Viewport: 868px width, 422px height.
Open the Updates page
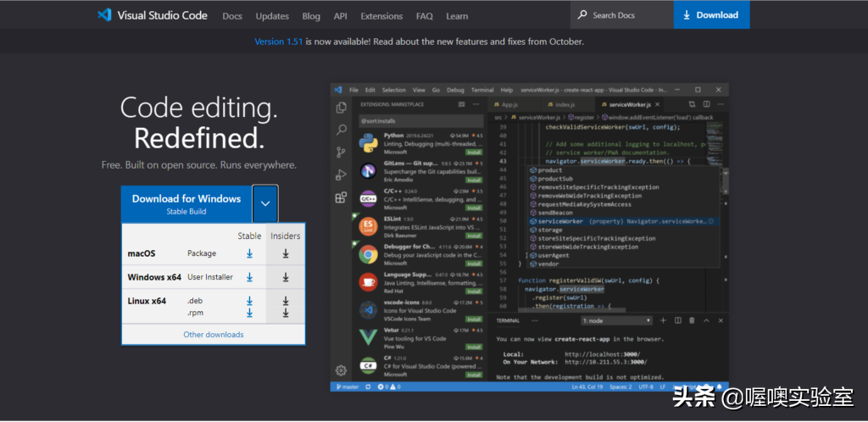tap(272, 16)
